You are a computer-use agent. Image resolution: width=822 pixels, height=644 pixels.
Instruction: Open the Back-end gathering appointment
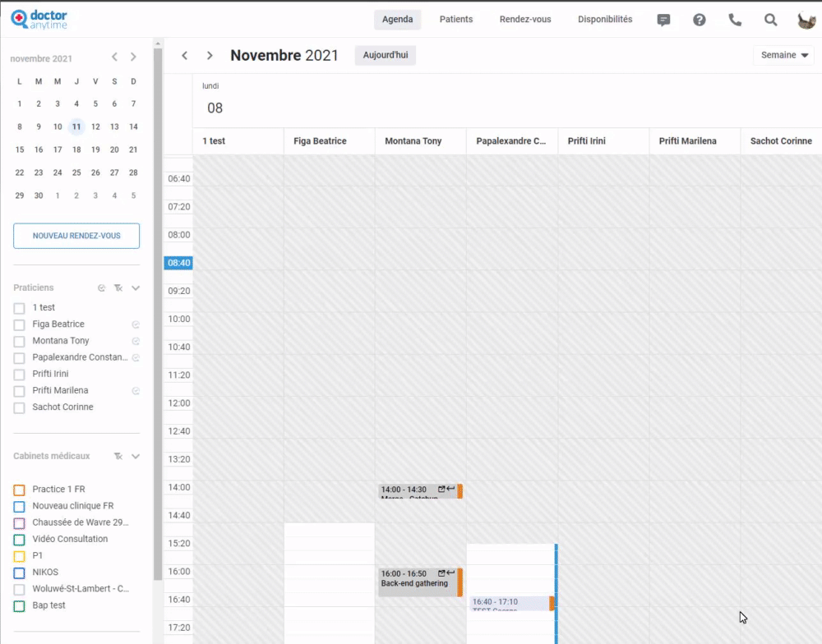pyautogui.click(x=416, y=583)
